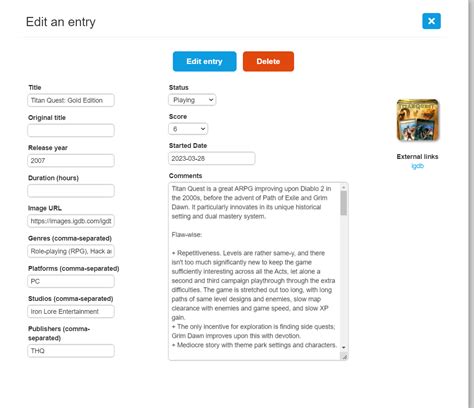Click the Started Date field
This screenshot has height=408, width=474.
point(212,158)
